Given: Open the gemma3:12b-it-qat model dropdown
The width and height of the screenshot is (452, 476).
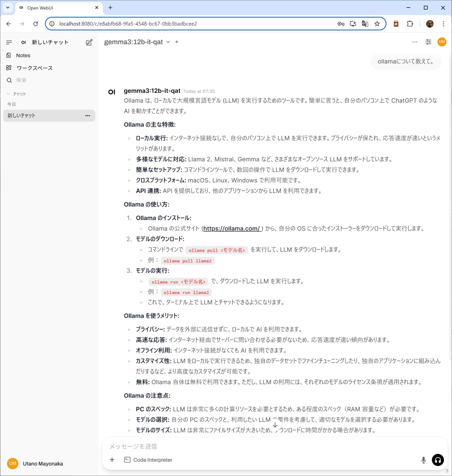Looking at the screenshot, I should point(137,42).
